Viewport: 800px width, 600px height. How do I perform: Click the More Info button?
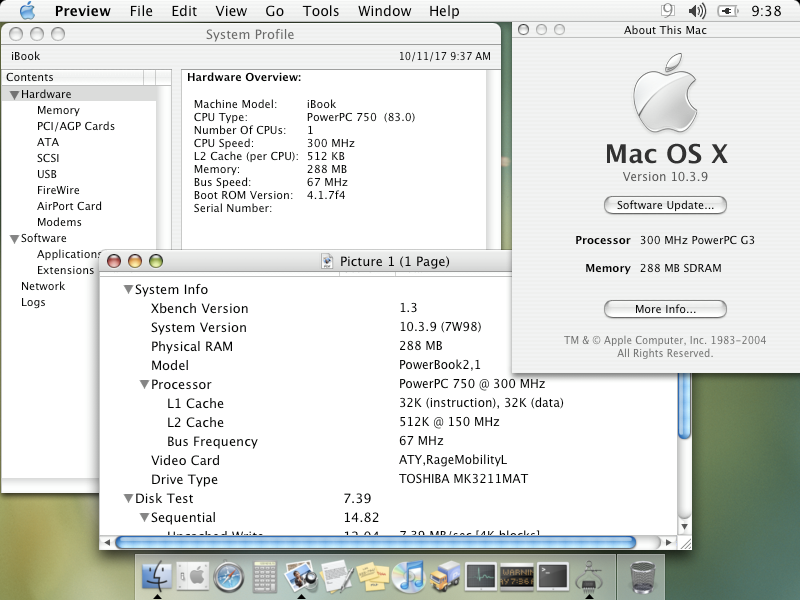coord(665,309)
